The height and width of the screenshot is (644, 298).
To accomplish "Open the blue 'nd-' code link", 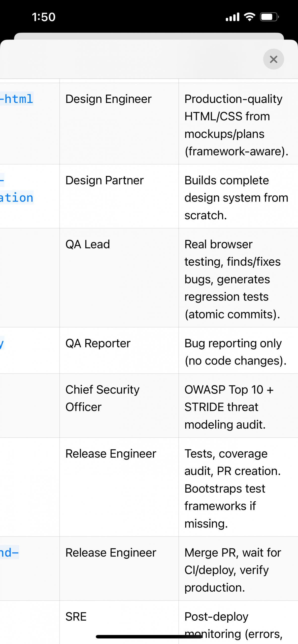I will [9, 552].
